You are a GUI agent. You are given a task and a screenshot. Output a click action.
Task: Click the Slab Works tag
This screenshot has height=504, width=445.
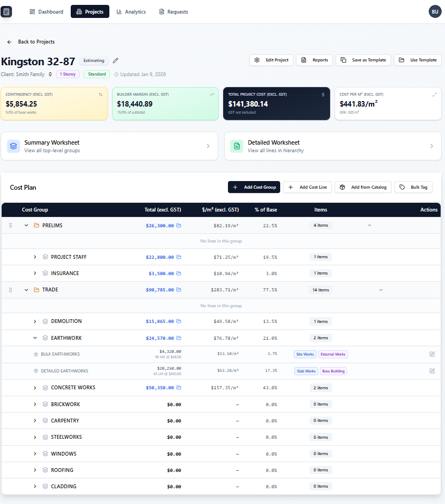tap(306, 371)
